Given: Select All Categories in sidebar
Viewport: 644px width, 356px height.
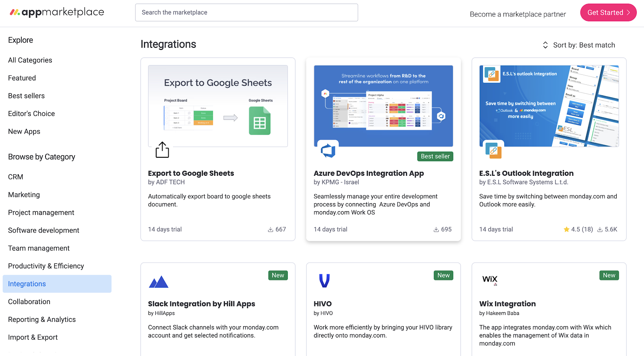Looking at the screenshot, I should tap(30, 60).
